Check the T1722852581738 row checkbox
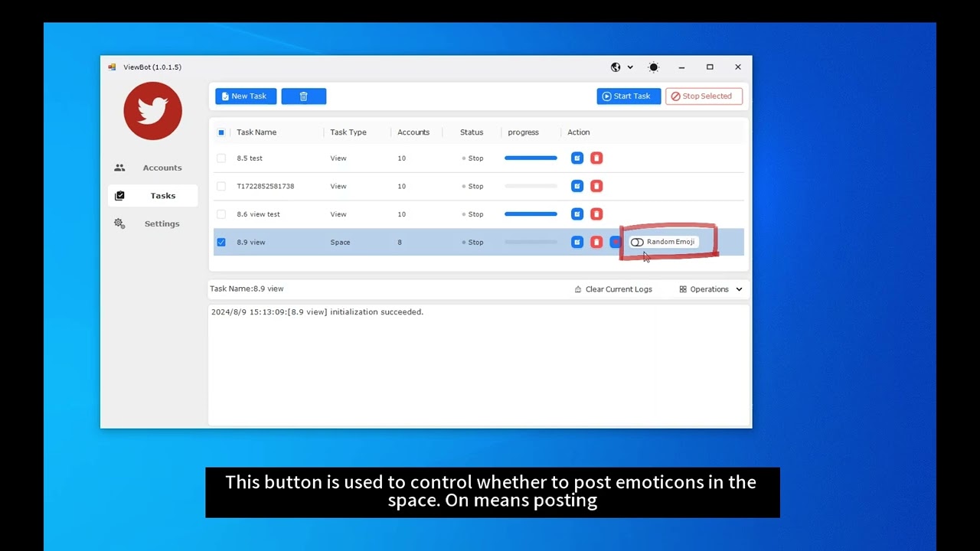The width and height of the screenshot is (980, 551). click(x=221, y=186)
